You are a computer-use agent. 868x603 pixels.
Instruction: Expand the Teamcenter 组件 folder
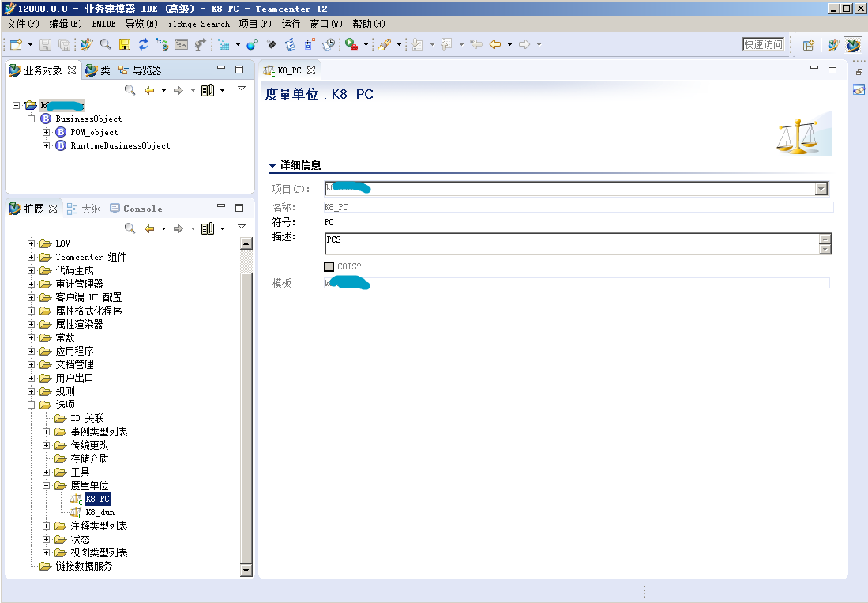pos(32,257)
